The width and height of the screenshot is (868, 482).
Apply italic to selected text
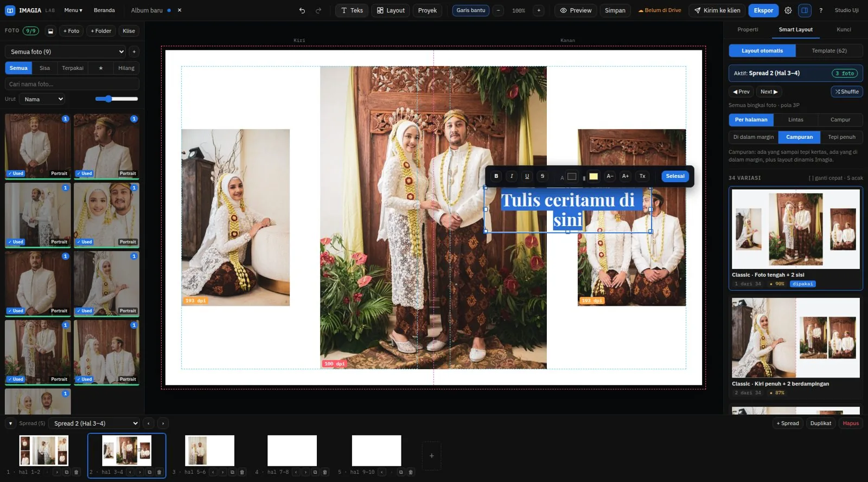(x=512, y=176)
